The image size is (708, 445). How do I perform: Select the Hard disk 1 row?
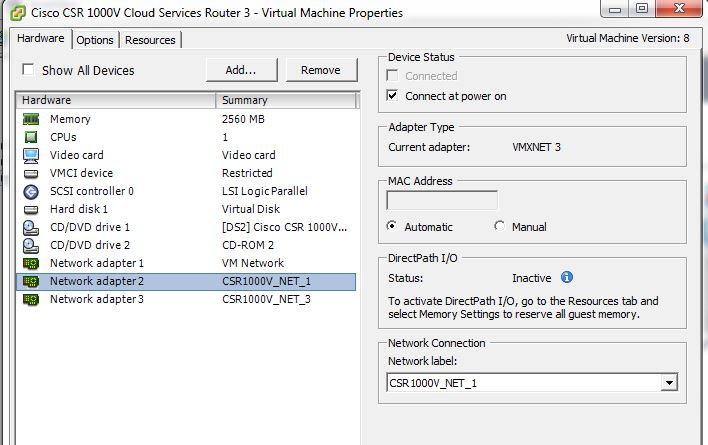click(x=186, y=209)
